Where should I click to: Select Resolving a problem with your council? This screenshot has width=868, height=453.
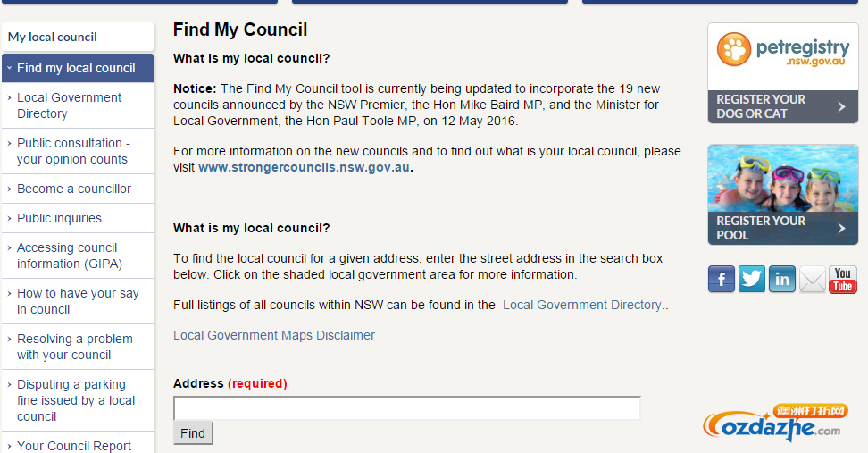point(74,347)
